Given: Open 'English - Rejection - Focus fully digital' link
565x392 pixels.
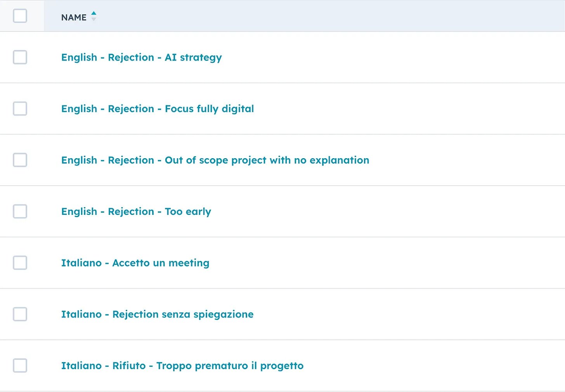Looking at the screenshot, I should (x=158, y=109).
